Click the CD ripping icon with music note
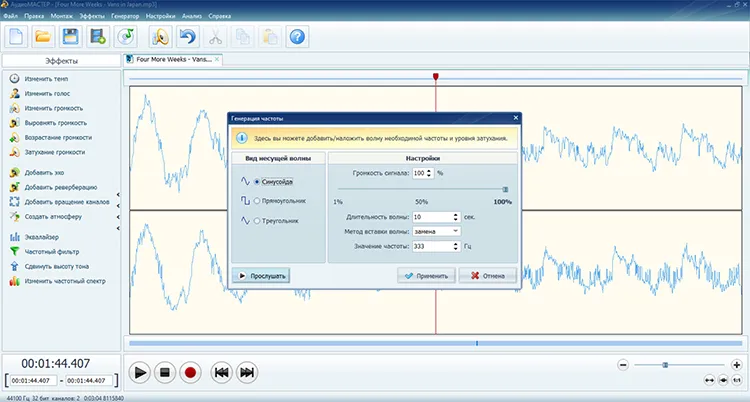The image size is (750, 402). pyautogui.click(x=126, y=36)
